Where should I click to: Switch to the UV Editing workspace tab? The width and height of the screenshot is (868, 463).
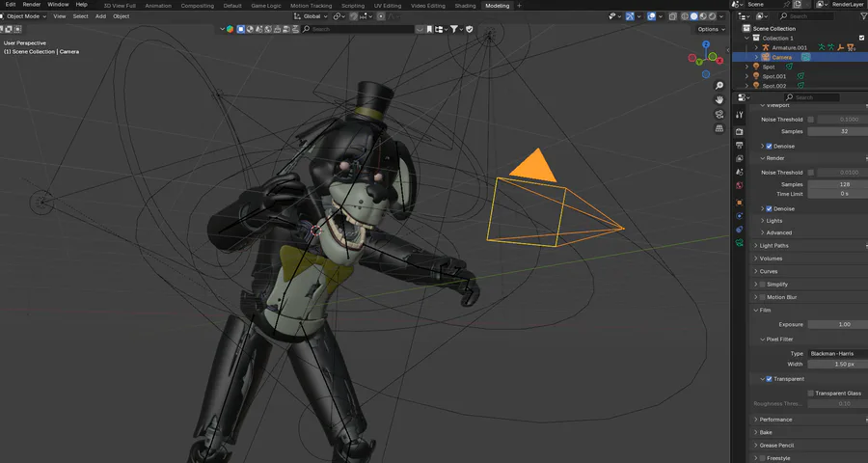pos(388,6)
